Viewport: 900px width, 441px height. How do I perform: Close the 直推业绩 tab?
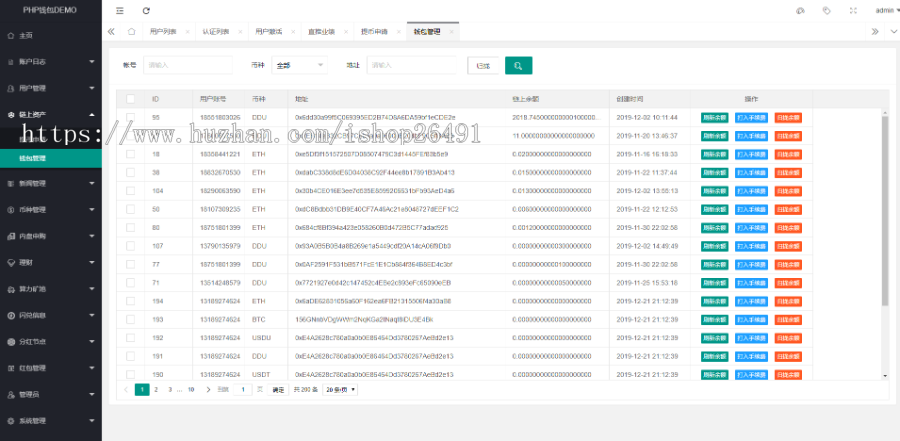pyautogui.click(x=346, y=32)
